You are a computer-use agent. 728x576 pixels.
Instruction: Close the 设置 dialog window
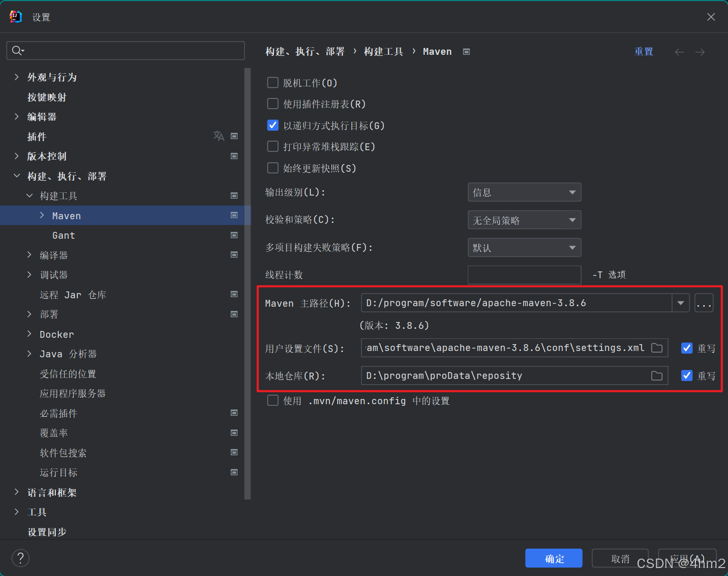(711, 17)
